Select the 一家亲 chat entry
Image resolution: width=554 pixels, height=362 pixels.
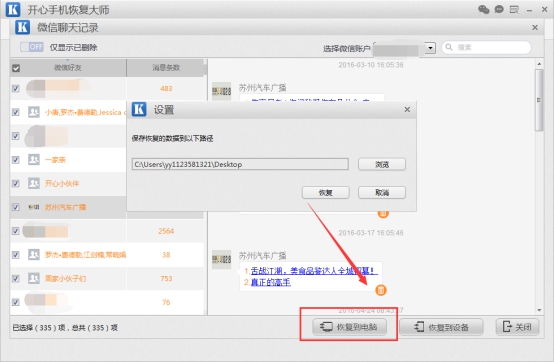tap(55, 160)
